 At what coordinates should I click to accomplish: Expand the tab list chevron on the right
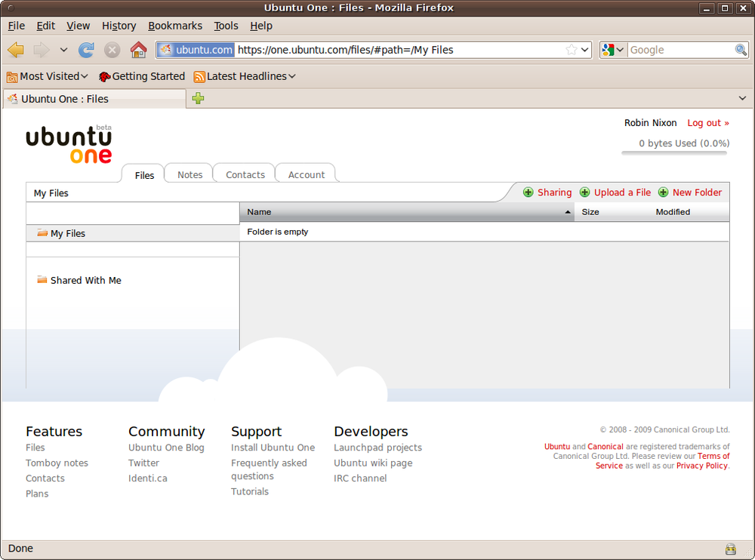click(x=742, y=98)
